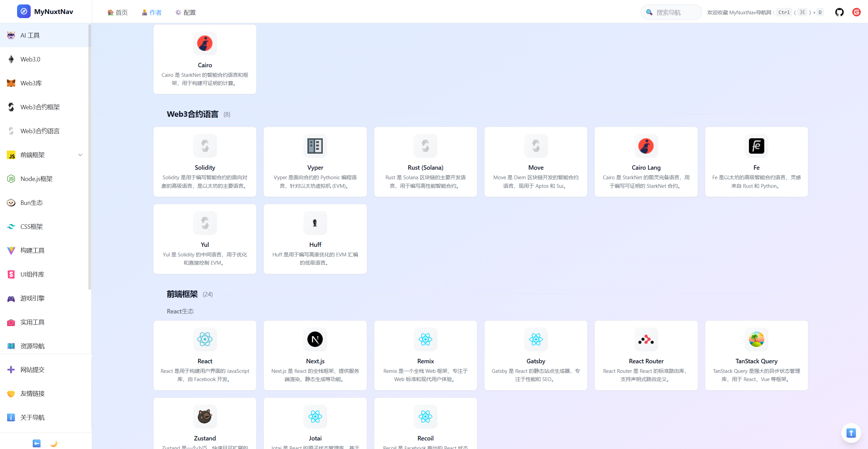Toggle dark mode with moon icon

[54, 443]
